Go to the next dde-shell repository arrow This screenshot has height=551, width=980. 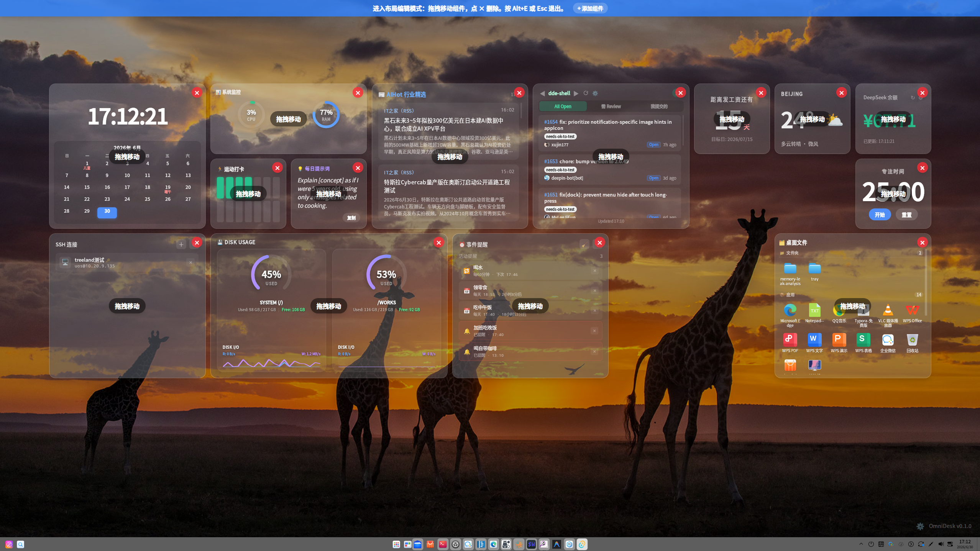576,93
